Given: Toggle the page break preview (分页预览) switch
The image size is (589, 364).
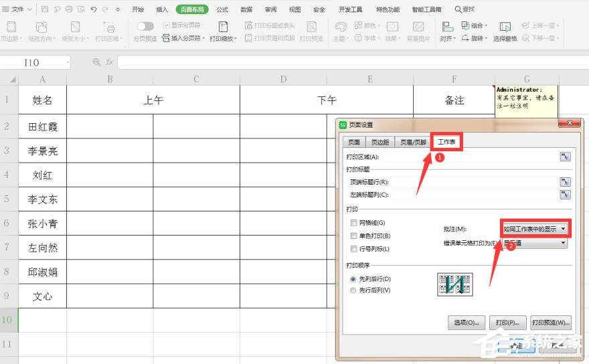Looking at the screenshot, I should pos(145,26).
